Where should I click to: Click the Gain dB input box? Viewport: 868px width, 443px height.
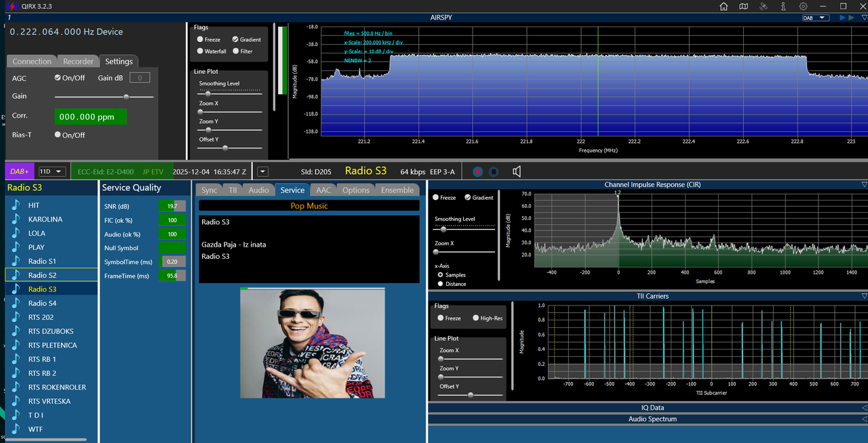click(140, 78)
